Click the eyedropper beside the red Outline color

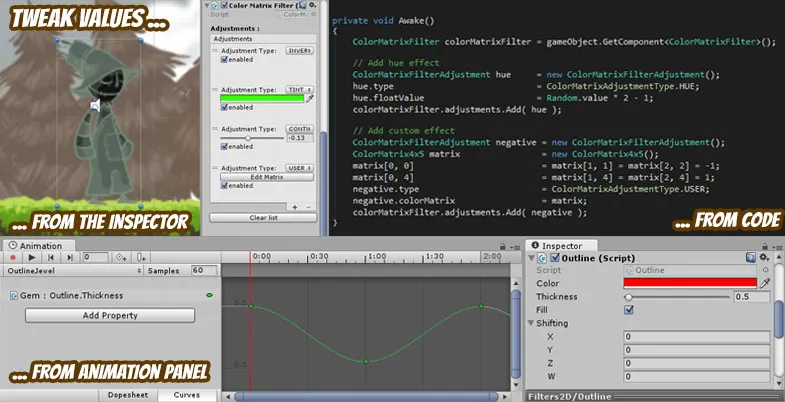764,283
